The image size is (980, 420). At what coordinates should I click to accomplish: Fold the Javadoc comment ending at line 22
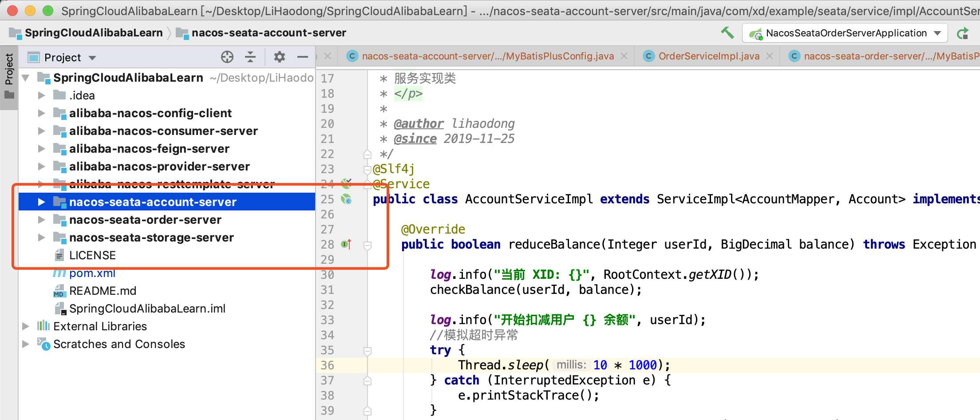367,154
